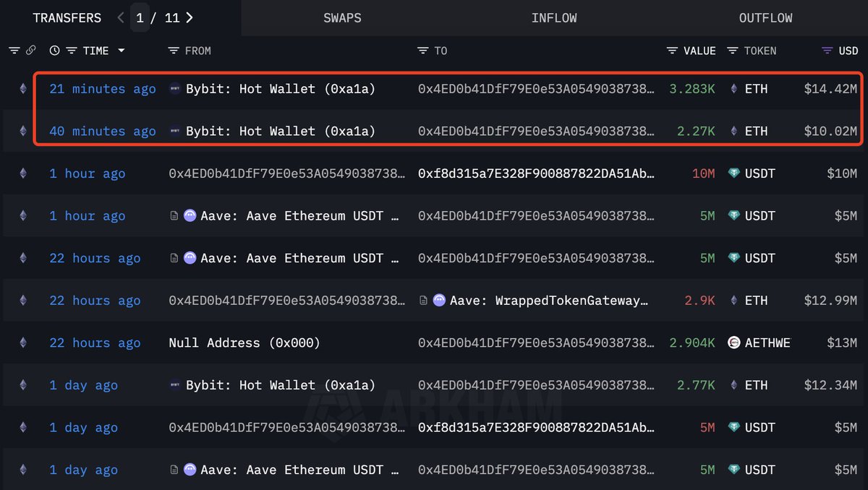The image size is (868, 490).
Task: Open the OUTFLOW tab
Action: pos(765,18)
